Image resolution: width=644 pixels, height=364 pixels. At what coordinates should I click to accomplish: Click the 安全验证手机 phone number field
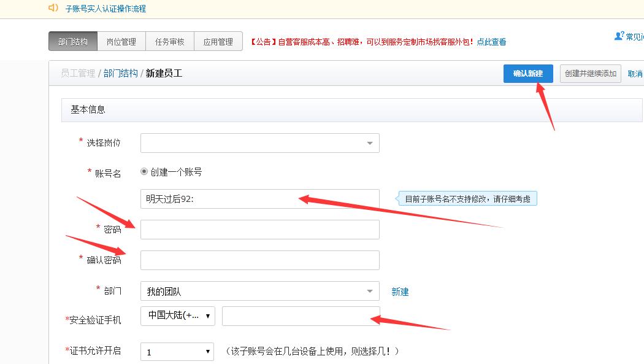(301, 316)
